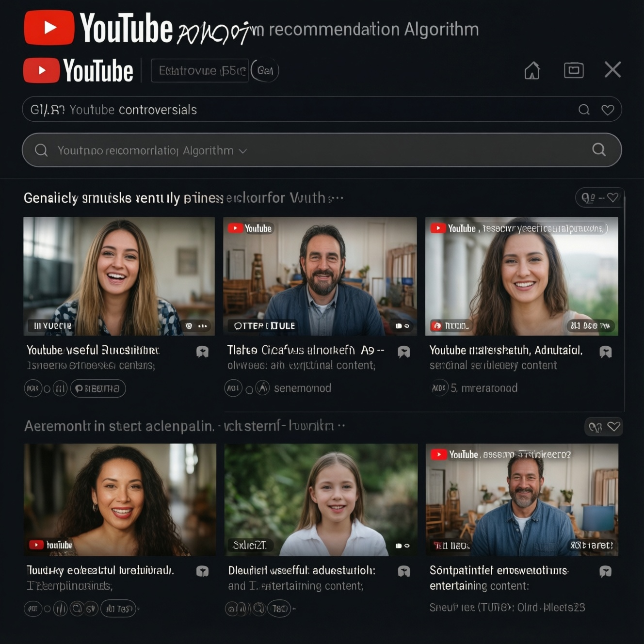Click the camera icon on the young girl thumbnail
The width and height of the screenshot is (644, 644).
pyautogui.click(x=399, y=546)
